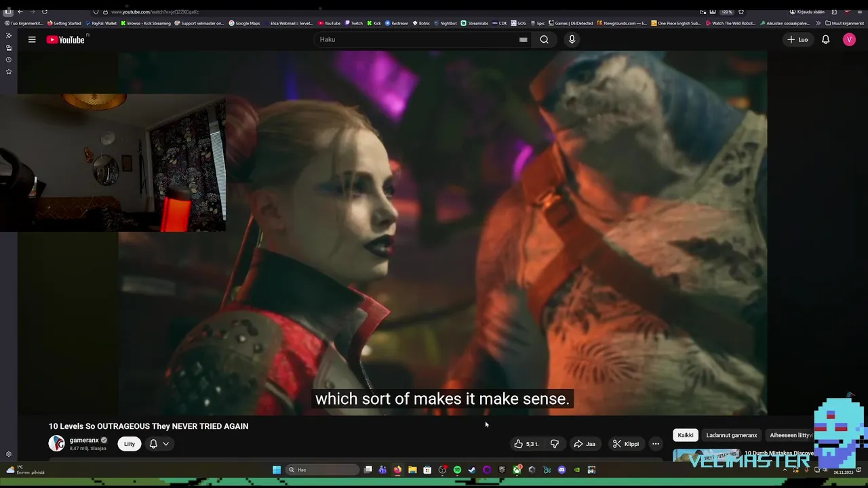
Task: Open YouTube notifications bell
Action: point(825,40)
